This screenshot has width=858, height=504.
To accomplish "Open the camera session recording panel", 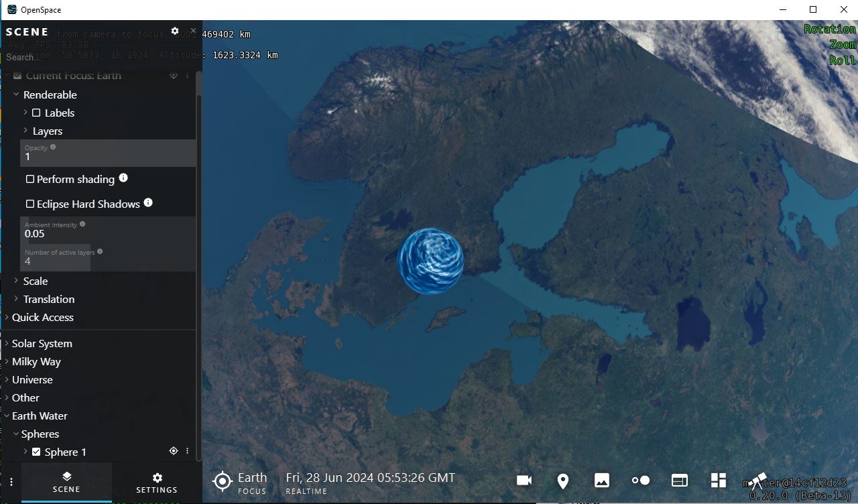I will 524,481.
